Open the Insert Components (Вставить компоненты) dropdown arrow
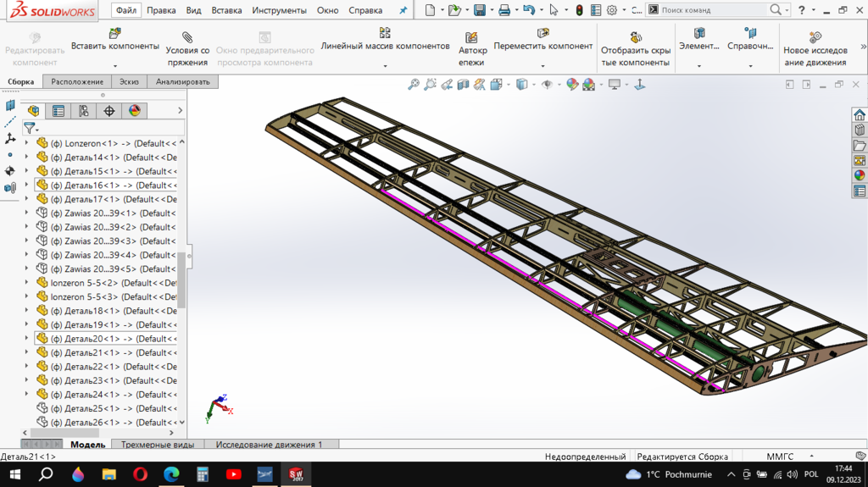The image size is (868, 487). pyautogui.click(x=114, y=65)
